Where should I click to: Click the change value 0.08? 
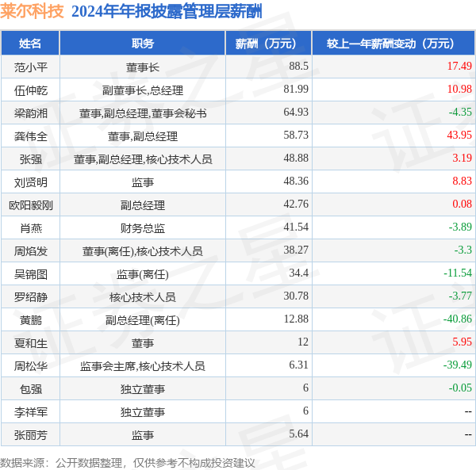(462, 204)
